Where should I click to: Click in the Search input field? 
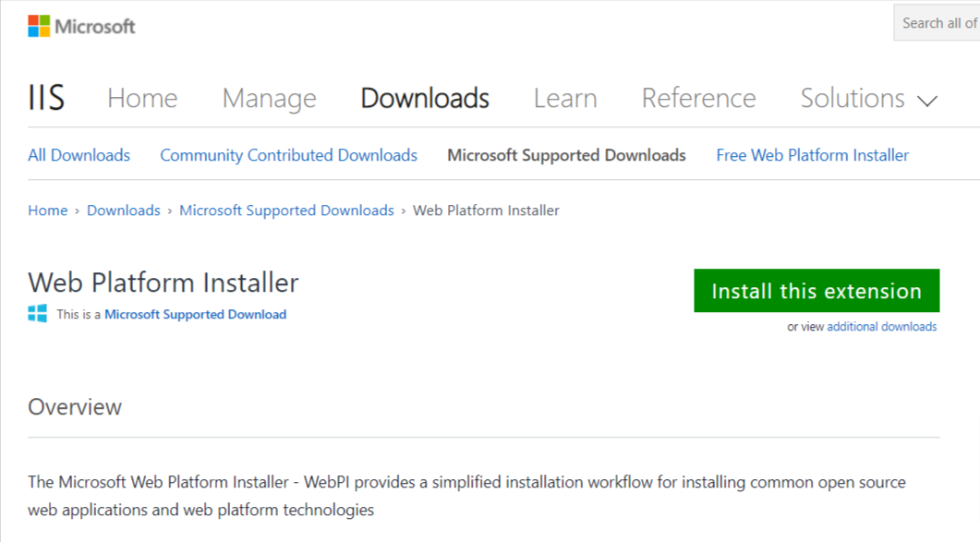[x=937, y=23]
